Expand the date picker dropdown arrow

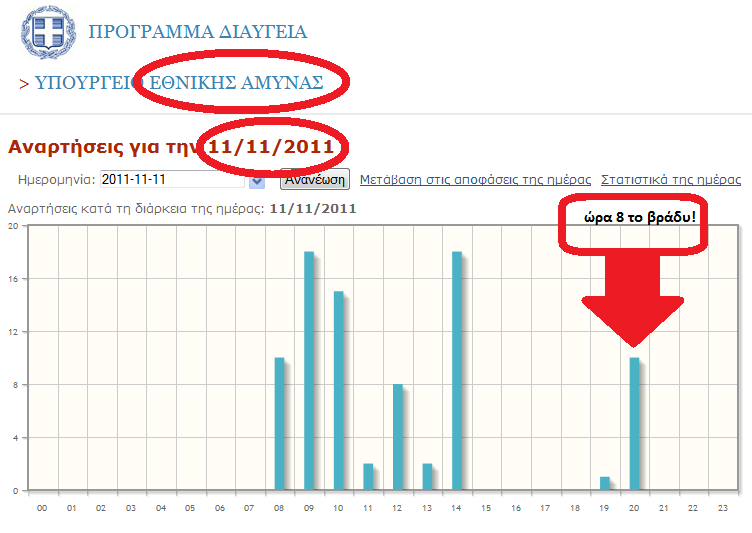(x=257, y=181)
